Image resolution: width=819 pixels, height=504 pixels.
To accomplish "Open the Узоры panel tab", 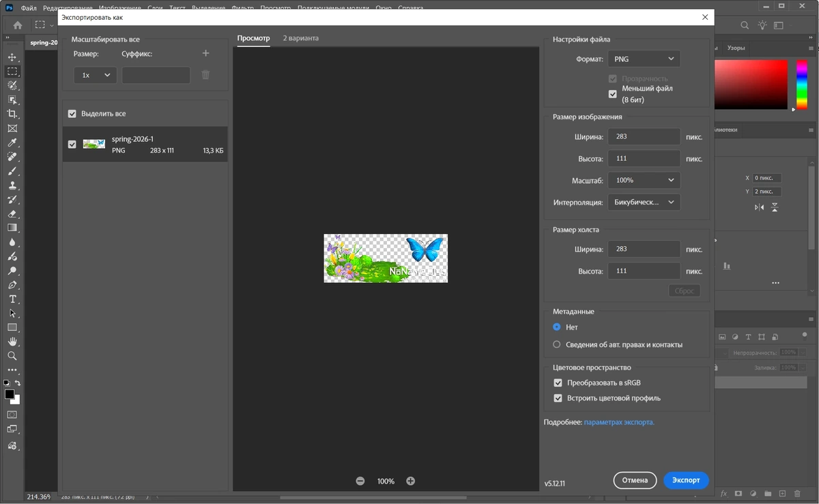I will pos(736,48).
